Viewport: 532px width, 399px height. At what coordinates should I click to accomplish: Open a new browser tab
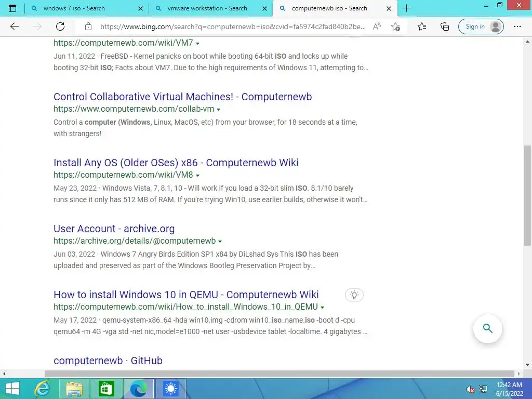406,8
